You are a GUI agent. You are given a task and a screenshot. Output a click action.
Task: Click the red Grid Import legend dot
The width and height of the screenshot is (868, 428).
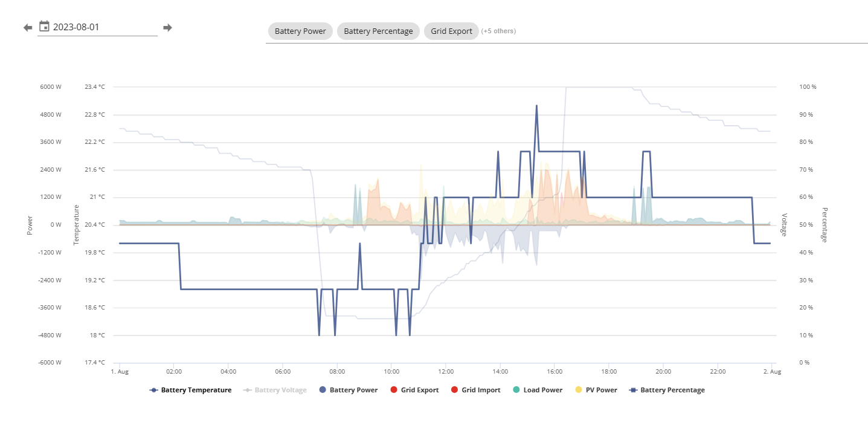click(x=455, y=390)
